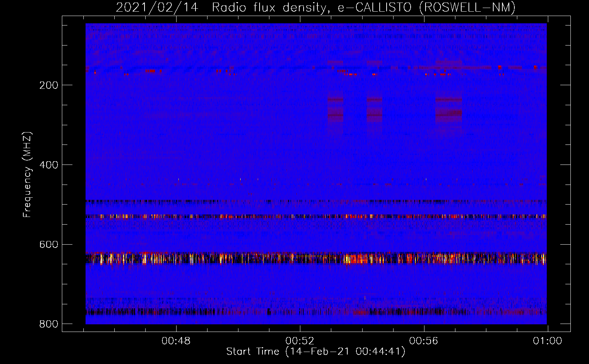Click the Start Time axis caption
This screenshot has height=364, width=589.
316,352
